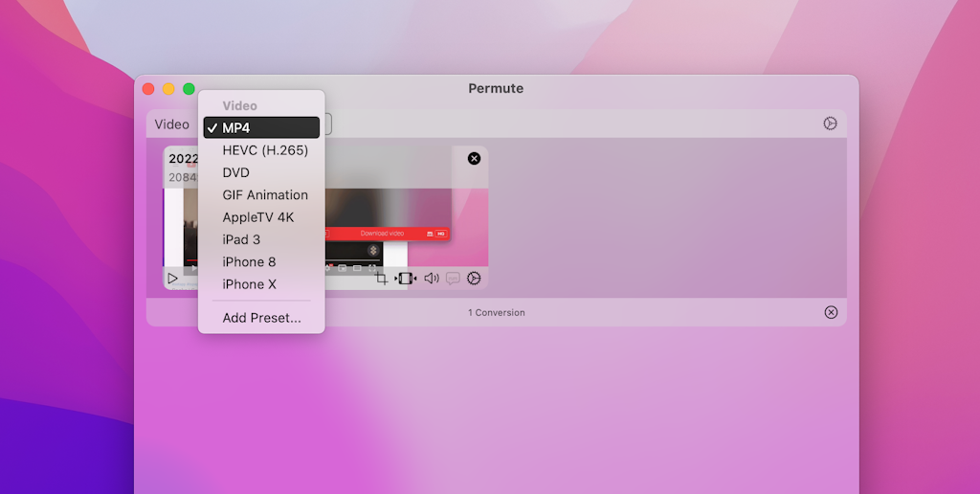Choose the AppleTV 4K preset
Image resolution: width=980 pixels, height=494 pixels.
(261, 217)
